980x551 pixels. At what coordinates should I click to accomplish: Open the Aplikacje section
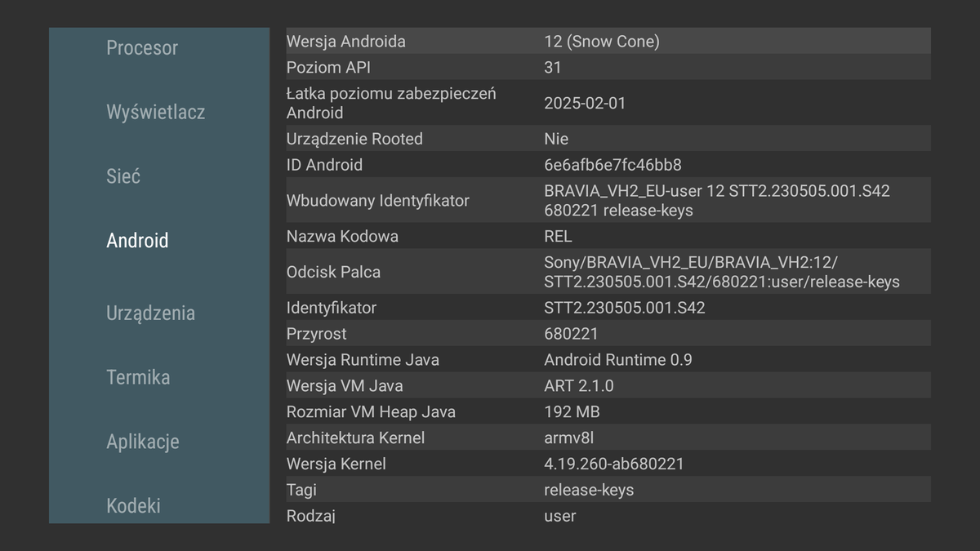coord(143,441)
